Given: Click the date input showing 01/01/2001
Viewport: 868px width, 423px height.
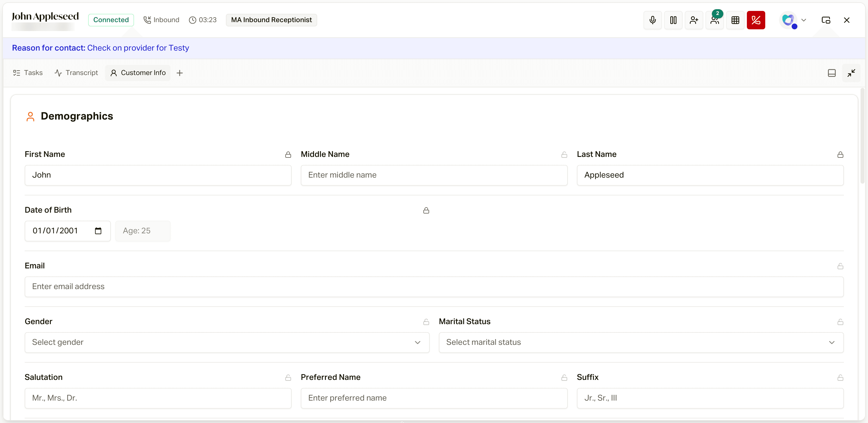Looking at the screenshot, I should [x=67, y=231].
